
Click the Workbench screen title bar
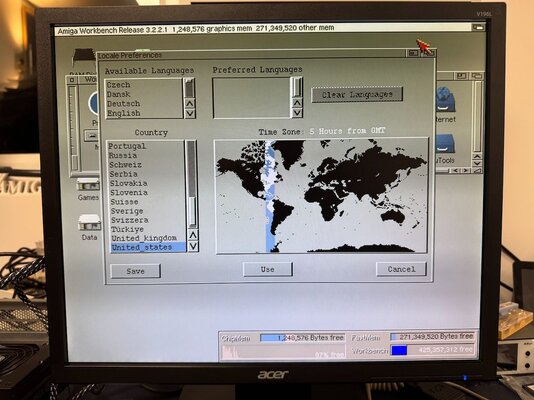(262, 29)
